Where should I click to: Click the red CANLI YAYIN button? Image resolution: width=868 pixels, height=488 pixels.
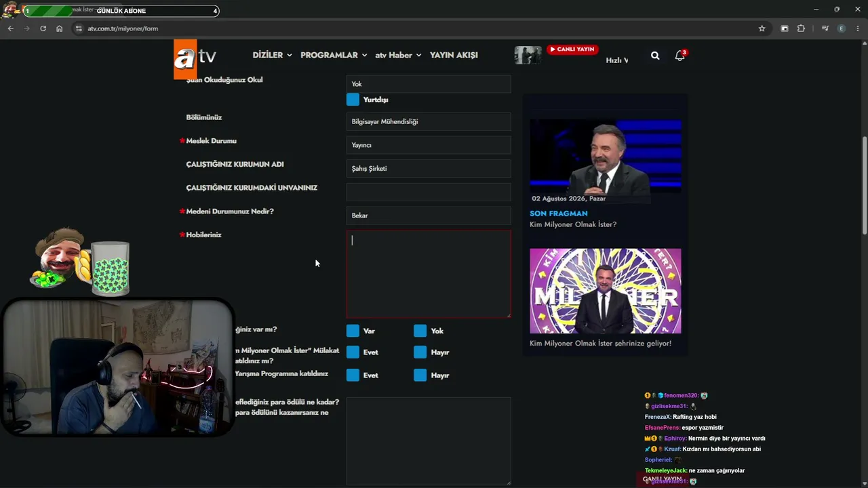tap(572, 49)
